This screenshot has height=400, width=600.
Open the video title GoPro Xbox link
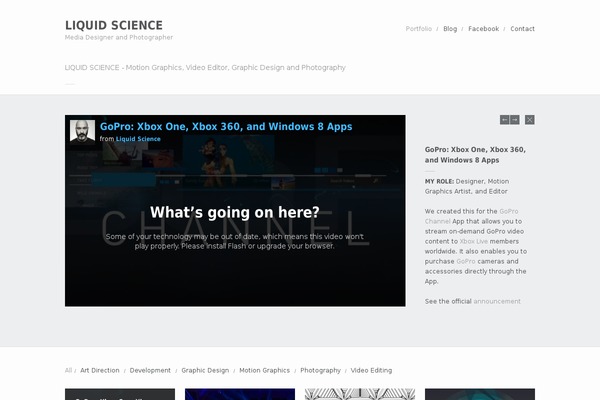pos(226,127)
